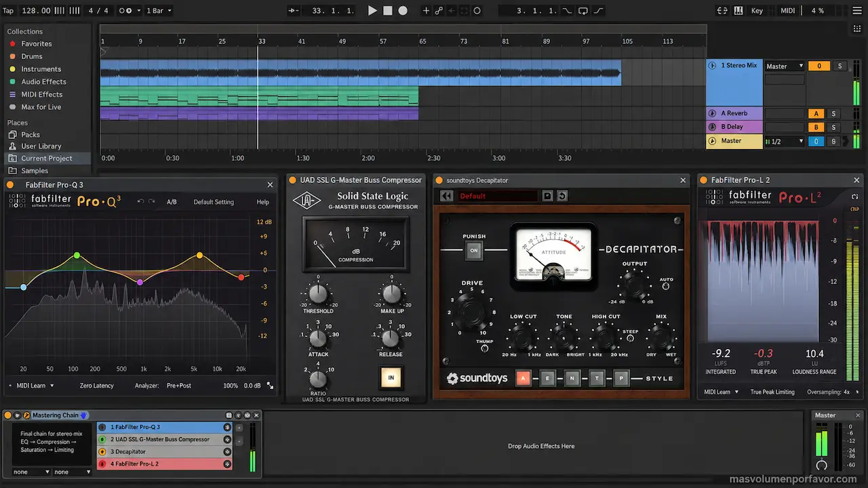868x488 pixels.
Task: Open Pro-Q 3 Default Setting preset menu
Action: 214,202
